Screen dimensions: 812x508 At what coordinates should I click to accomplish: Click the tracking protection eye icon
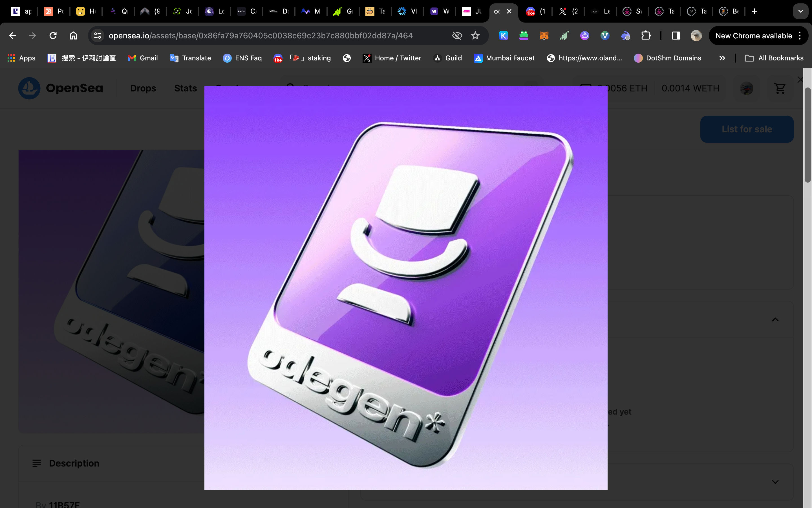pyautogui.click(x=457, y=36)
